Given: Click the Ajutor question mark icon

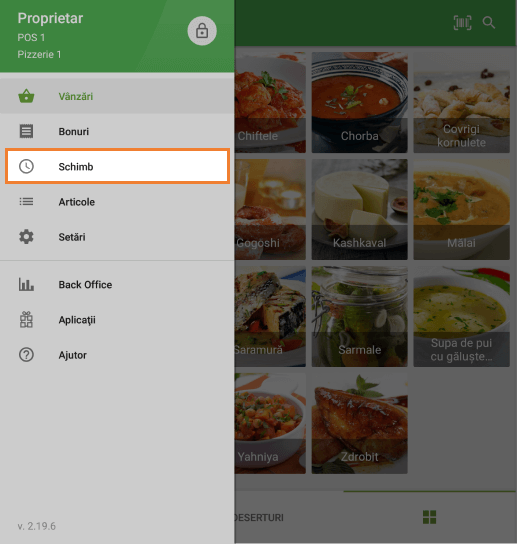Looking at the screenshot, I should 26,355.
